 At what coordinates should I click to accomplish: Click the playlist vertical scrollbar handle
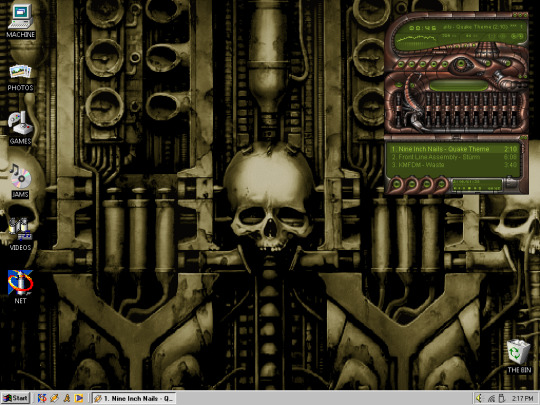(523, 148)
